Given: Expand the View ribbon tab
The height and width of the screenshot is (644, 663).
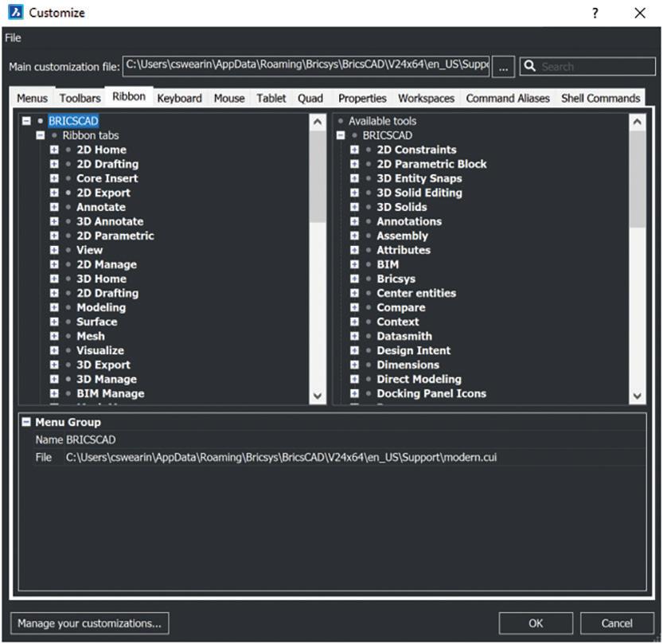Looking at the screenshot, I should click(54, 250).
